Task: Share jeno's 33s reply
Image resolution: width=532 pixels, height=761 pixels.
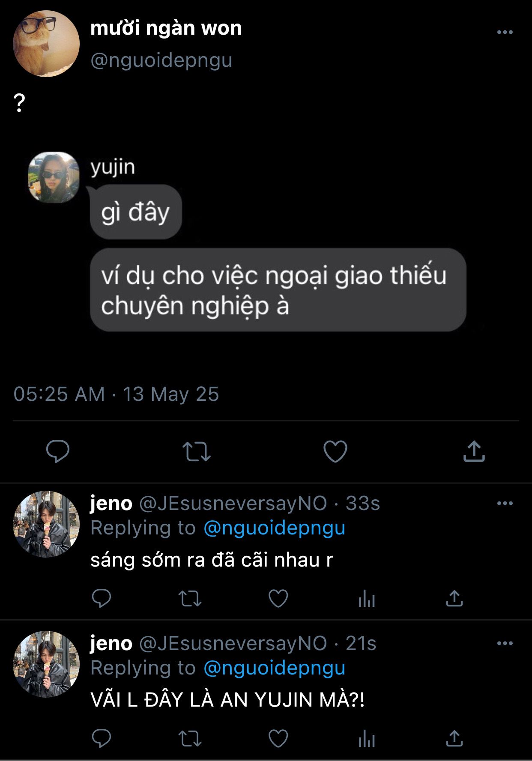Action: 454,599
